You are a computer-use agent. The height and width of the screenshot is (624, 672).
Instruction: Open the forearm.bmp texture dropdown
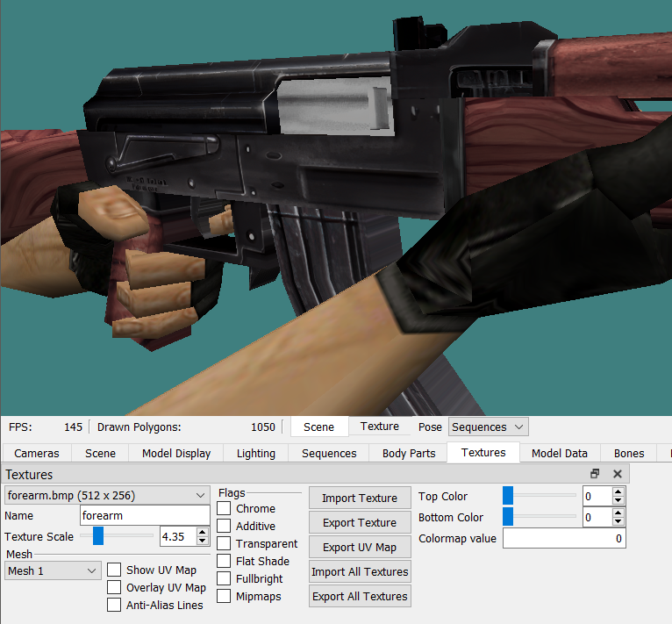pos(107,495)
